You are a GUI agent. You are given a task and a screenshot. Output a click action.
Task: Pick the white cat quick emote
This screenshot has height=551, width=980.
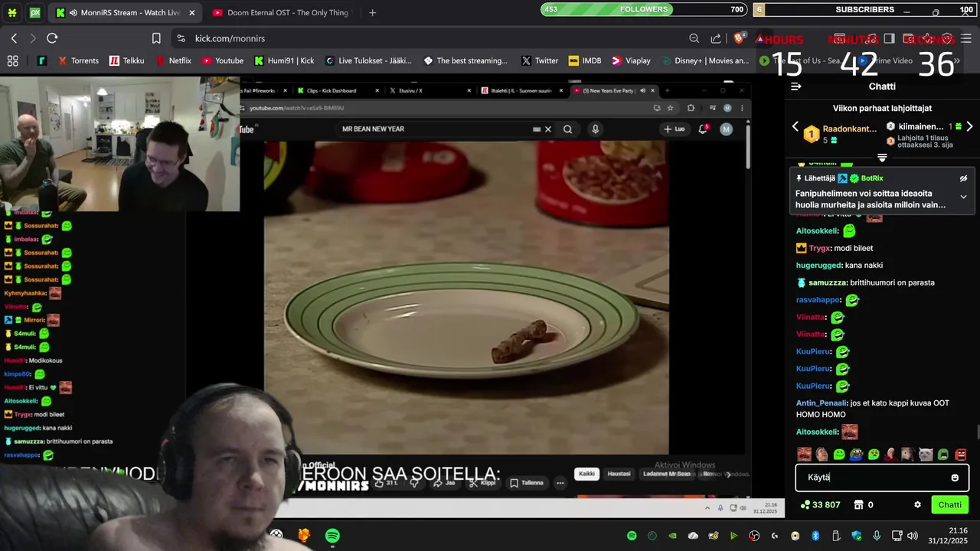point(926,455)
